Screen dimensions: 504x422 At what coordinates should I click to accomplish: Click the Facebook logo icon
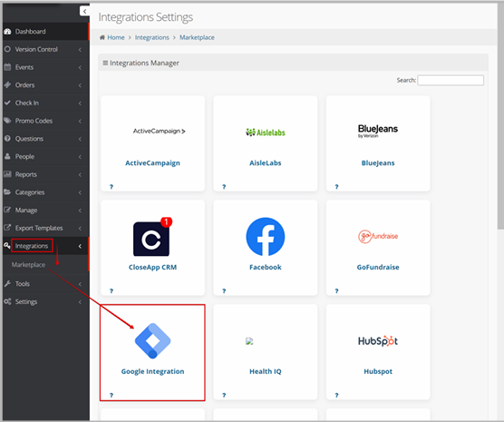pos(266,237)
